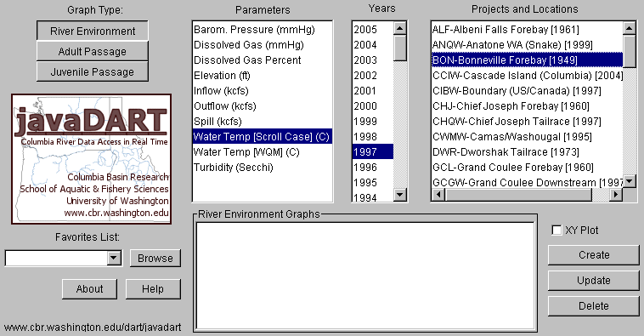The width and height of the screenshot is (644, 336).
Task: Select the River Environment graph type
Action: [x=93, y=31]
